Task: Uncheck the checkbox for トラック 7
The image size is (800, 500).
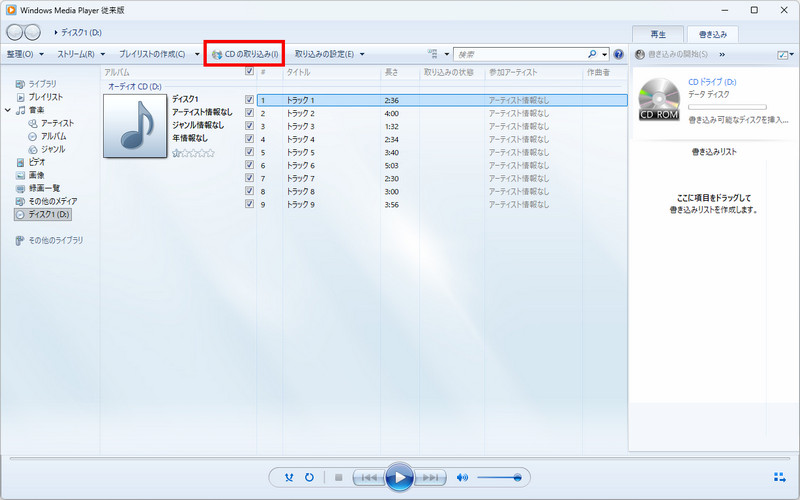Action: point(249,178)
